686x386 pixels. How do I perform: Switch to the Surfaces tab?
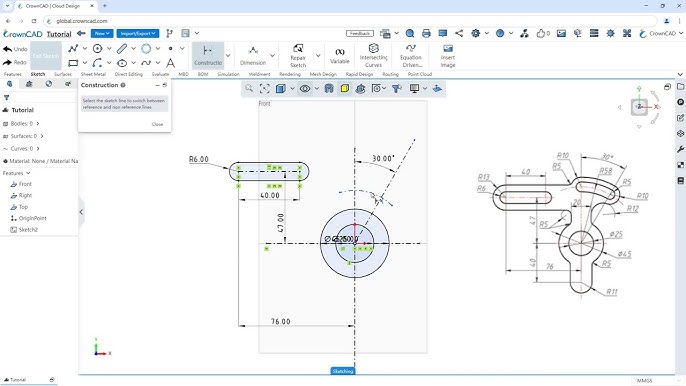click(x=63, y=74)
